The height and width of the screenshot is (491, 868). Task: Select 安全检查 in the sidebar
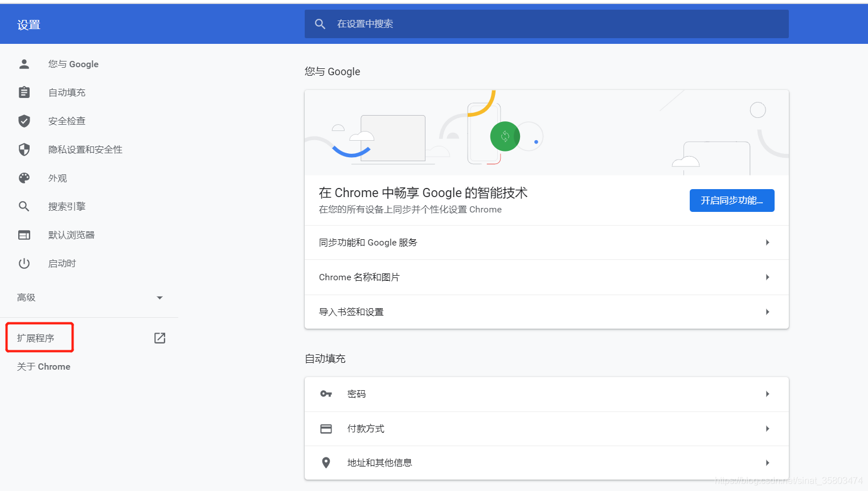pyautogui.click(x=67, y=121)
